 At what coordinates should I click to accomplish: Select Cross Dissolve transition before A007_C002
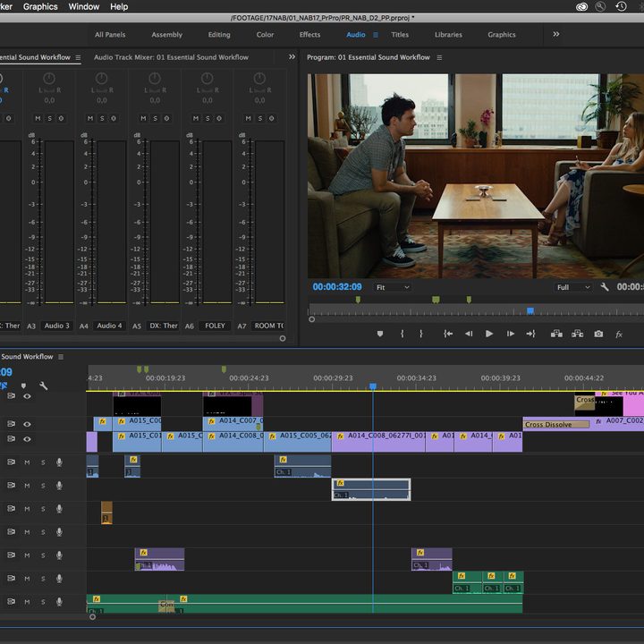pos(556,424)
